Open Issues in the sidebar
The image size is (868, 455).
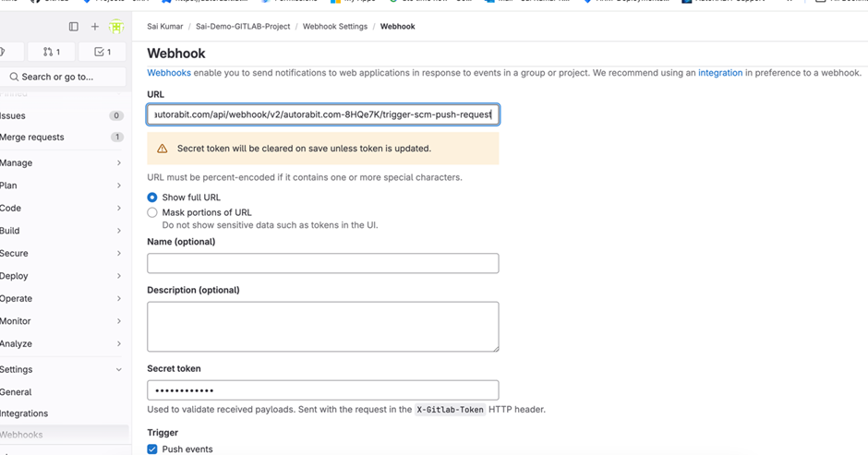pos(14,116)
